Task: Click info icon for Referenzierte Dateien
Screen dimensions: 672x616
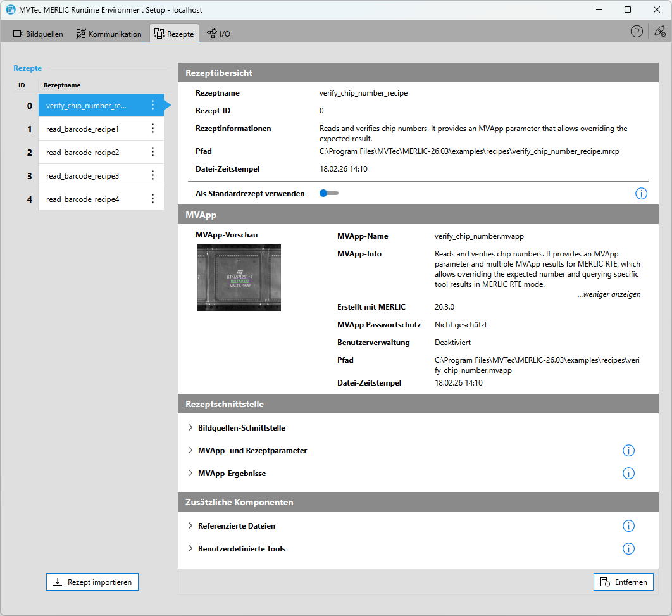Action: click(628, 526)
